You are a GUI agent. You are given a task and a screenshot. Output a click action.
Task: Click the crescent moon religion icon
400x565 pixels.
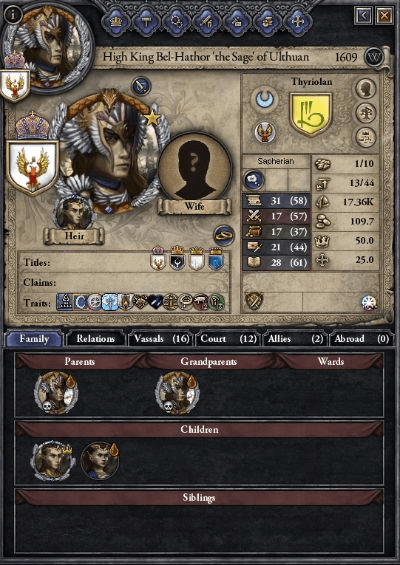tap(265, 99)
